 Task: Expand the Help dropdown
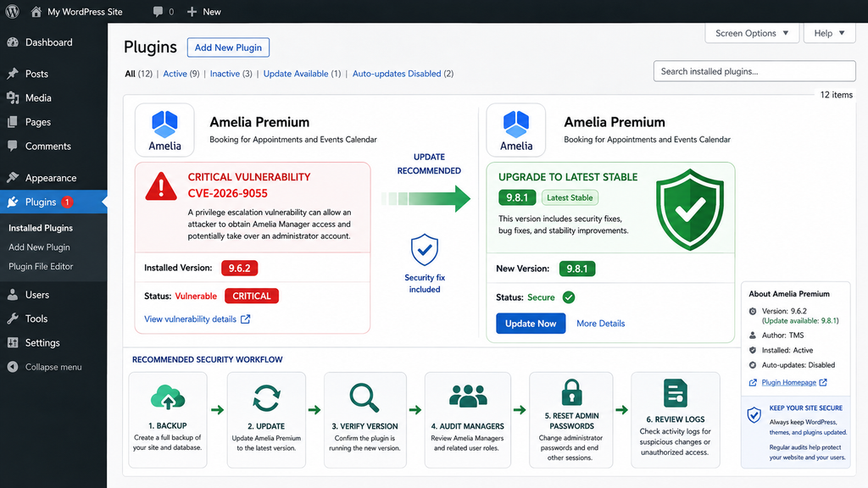(x=829, y=33)
